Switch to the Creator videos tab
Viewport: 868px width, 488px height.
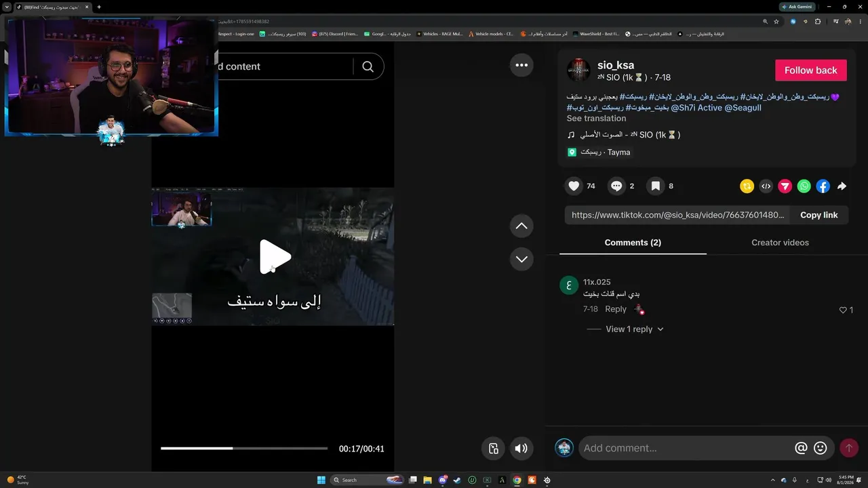pos(780,243)
